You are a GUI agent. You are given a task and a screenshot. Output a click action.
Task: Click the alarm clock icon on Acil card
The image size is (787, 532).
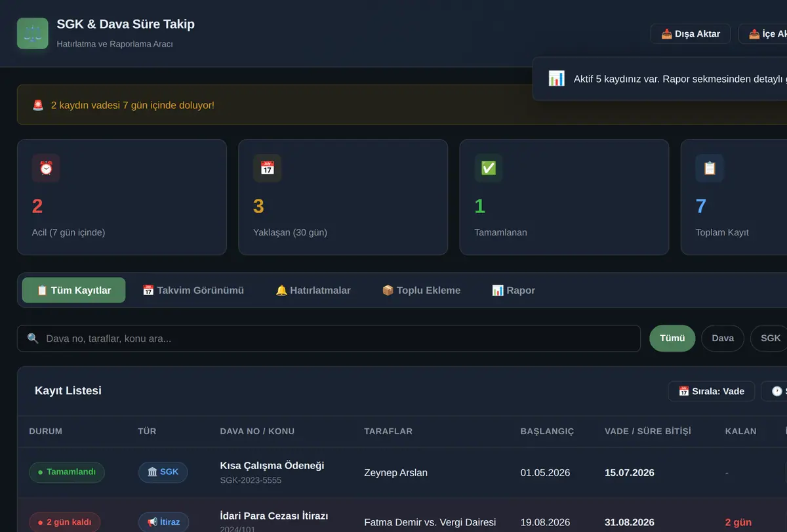pyautogui.click(x=46, y=168)
